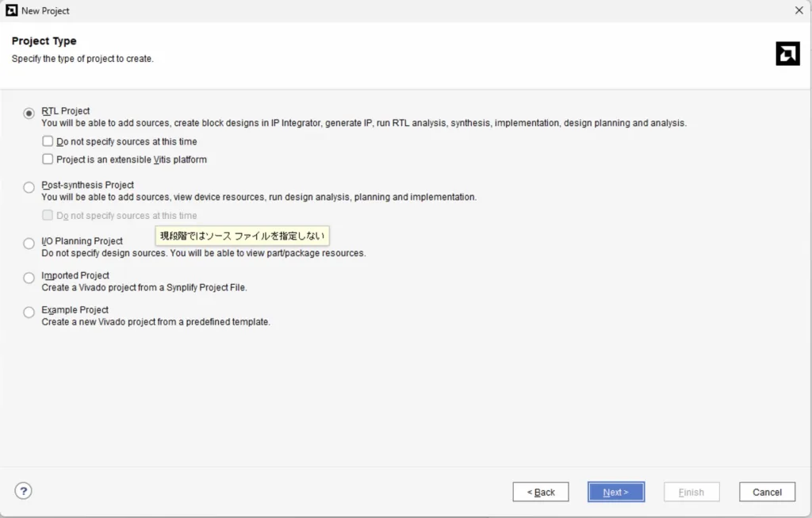
Task: Open help with the question mark icon
Action: 24,491
